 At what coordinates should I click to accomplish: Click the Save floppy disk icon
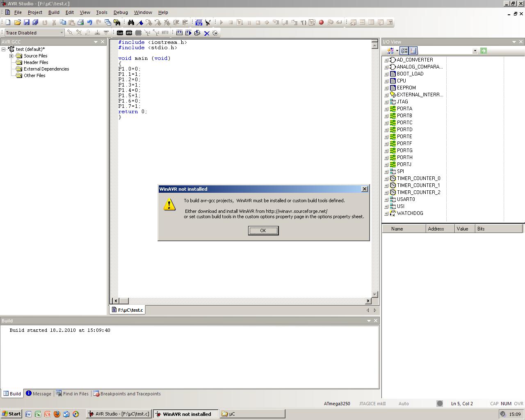click(x=27, y=23)
